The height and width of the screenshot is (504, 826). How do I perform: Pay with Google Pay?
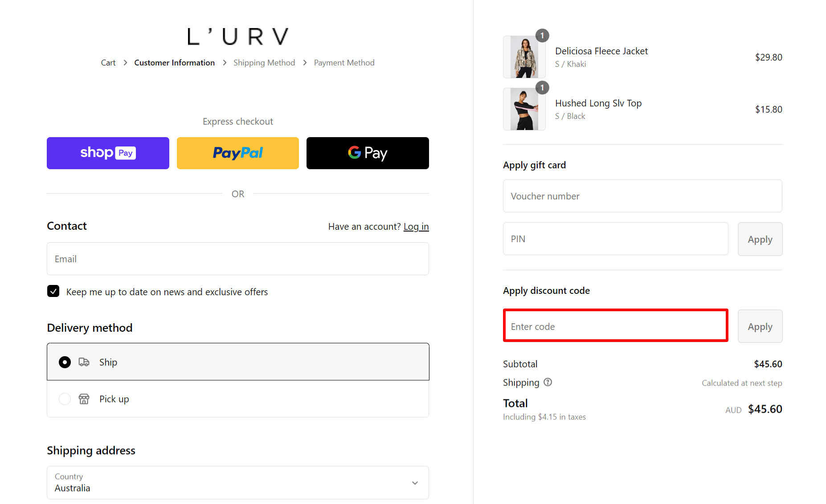click(x=367, y=153)
